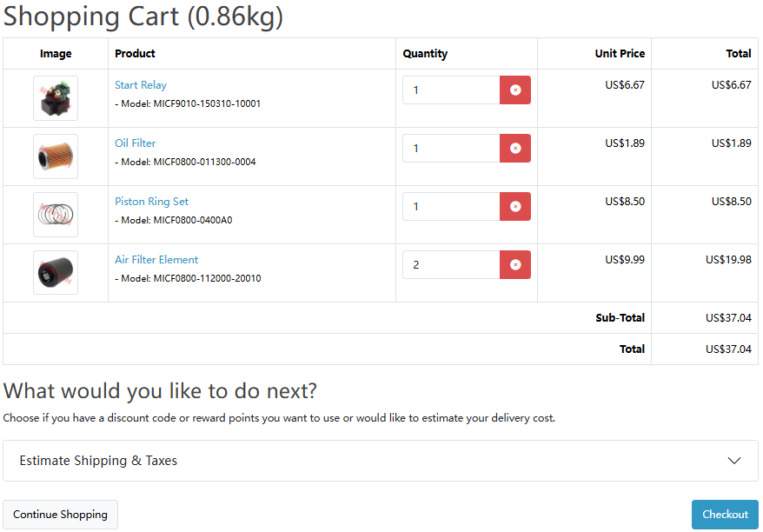Select the Start Relay quantity field
763x532 pixels.
click(x=450, y=90)
